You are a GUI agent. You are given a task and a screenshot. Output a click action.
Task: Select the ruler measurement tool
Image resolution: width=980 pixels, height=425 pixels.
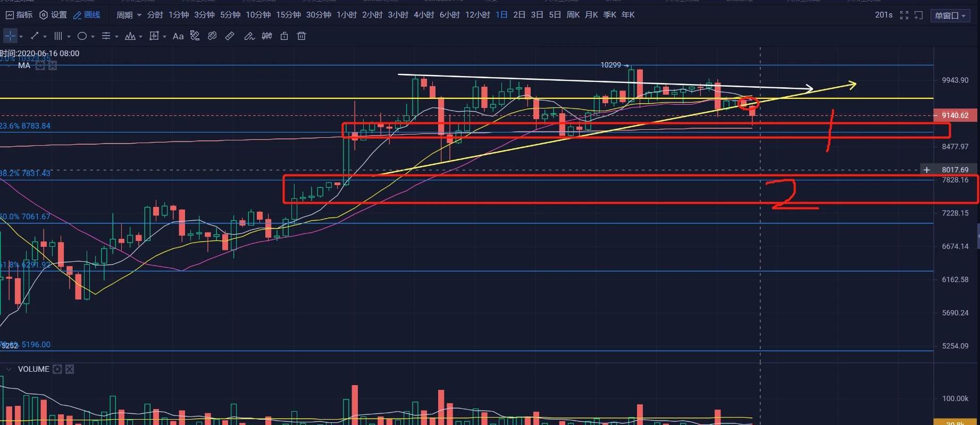230,36
